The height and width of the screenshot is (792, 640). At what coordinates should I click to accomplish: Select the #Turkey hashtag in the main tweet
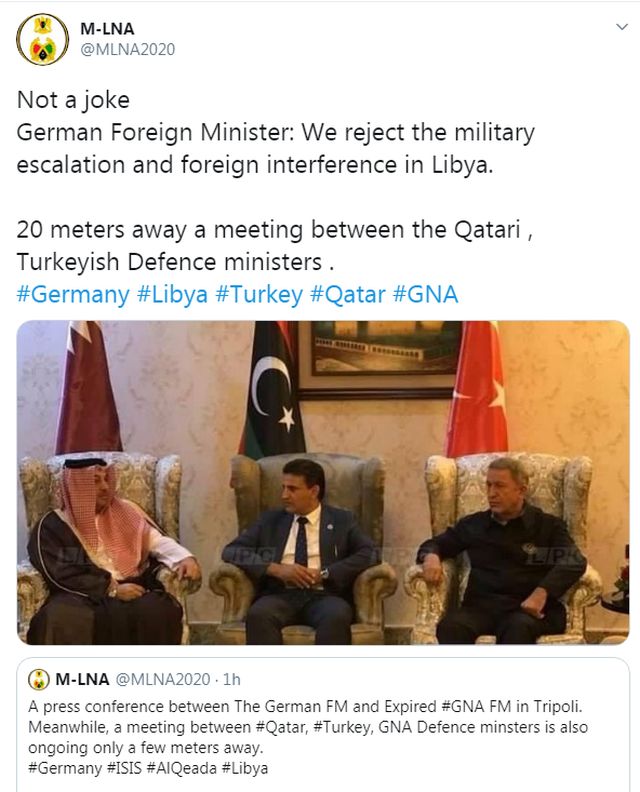tap(267, 295)
